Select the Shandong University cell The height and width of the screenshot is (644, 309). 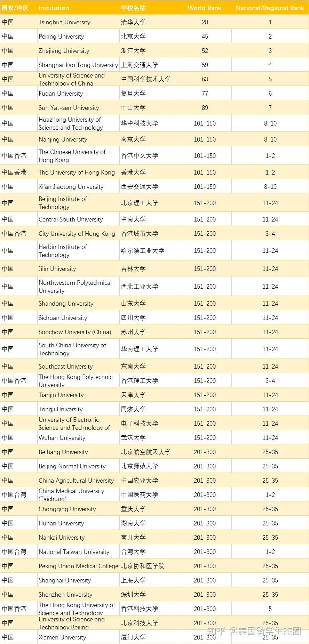(78, 304)
